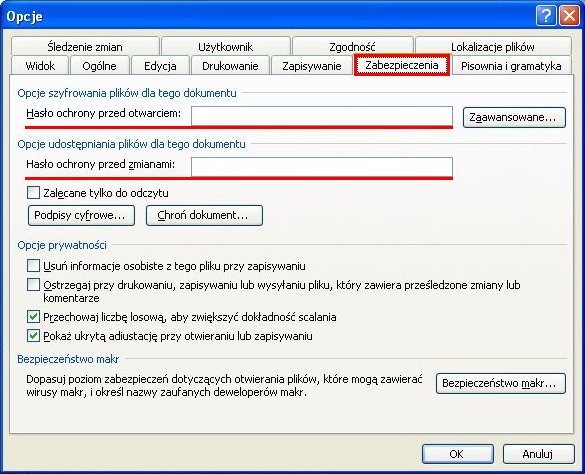Select the Lokalizacje plików tab
The width and height of the screenshot is (585, 474).
(493, 46)
